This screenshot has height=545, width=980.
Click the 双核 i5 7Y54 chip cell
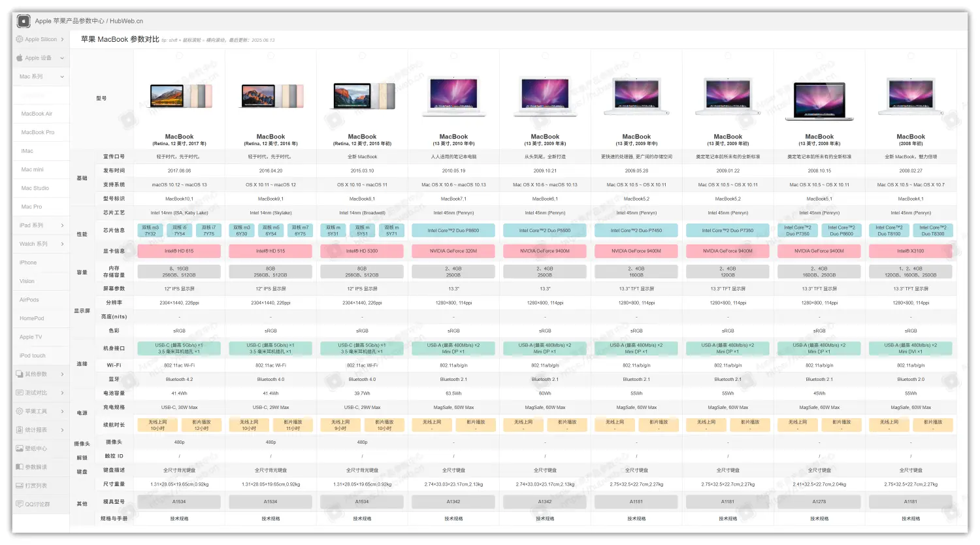coord(180,231)
